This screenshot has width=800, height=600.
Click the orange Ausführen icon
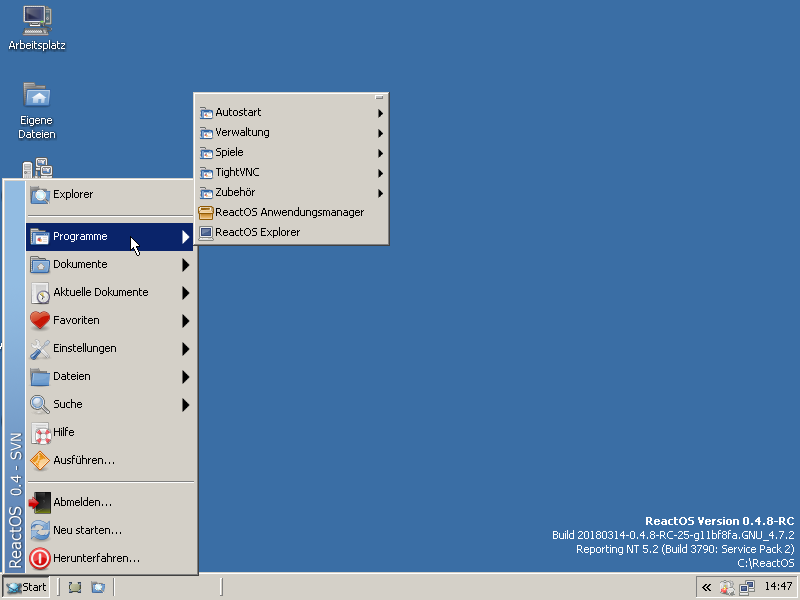click(x=40, y=461)
